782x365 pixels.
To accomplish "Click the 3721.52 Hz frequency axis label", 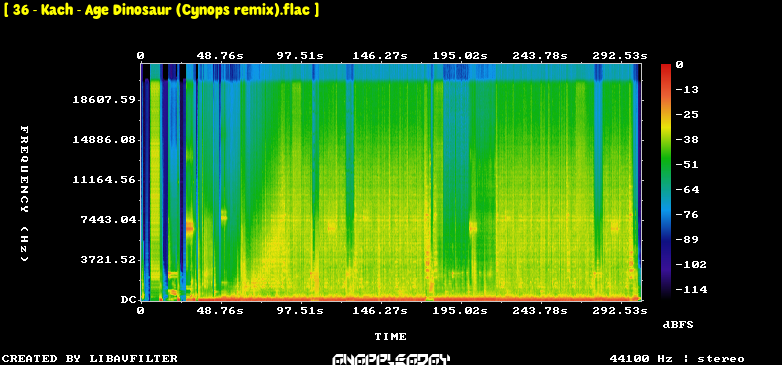I will (108, 259).
